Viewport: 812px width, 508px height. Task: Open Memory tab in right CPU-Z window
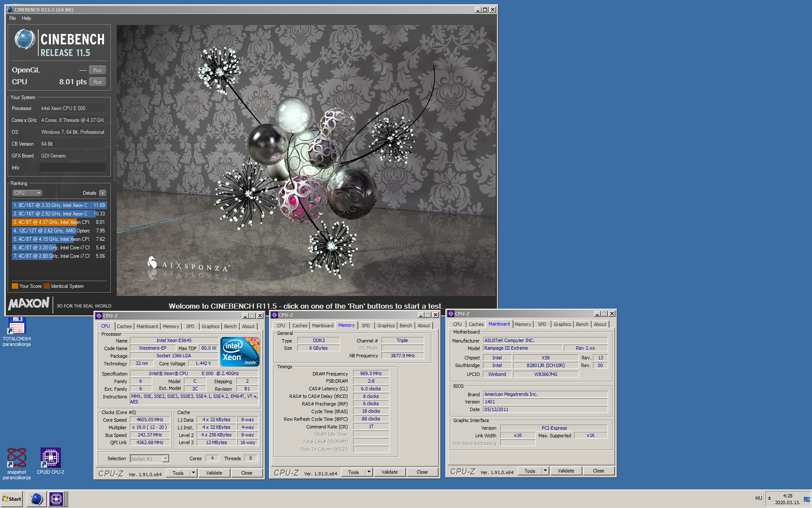pos(523,324)
